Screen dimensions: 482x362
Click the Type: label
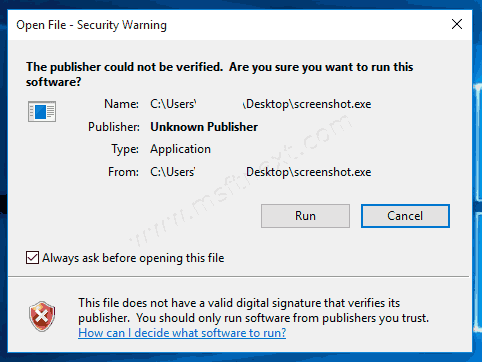click(125, 149)
